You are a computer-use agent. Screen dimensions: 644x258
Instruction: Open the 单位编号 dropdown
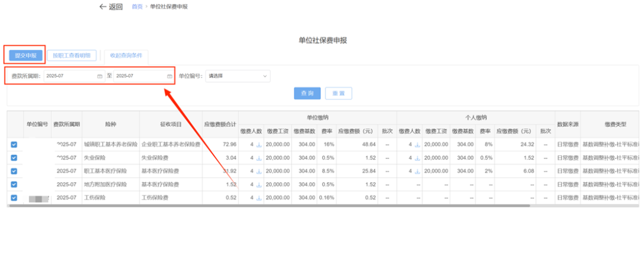(237, 76)
